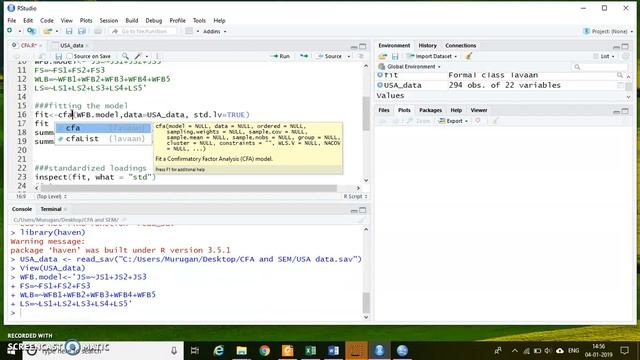
Task: Save workspace icon in Environment pane
Action: (395, 56)
